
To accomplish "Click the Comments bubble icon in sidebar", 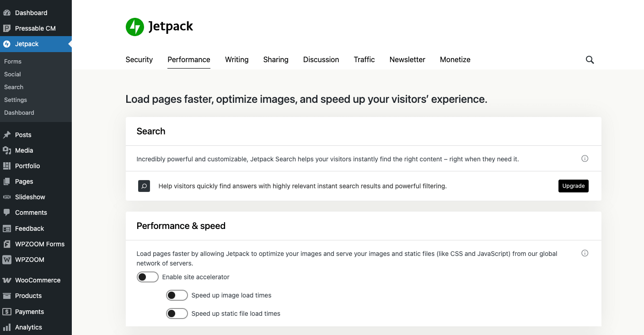I will pos(7,213).
